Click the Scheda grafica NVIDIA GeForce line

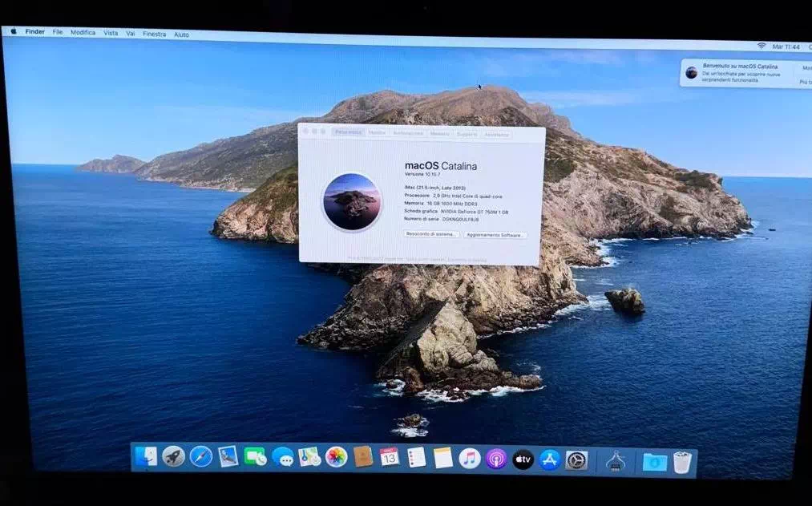point(456,212)
